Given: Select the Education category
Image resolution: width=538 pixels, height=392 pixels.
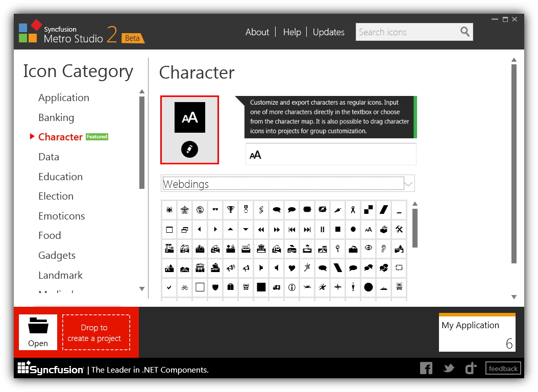Looking at the screenshot, I should (x=60, y=177).
